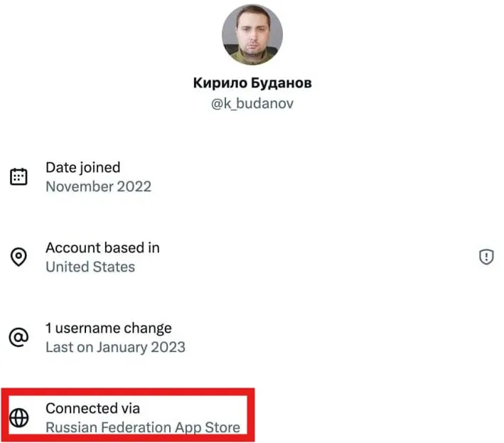Click the 'Date joined' label
The height and width of the screenshot is (443, 504).
point(82,168)
